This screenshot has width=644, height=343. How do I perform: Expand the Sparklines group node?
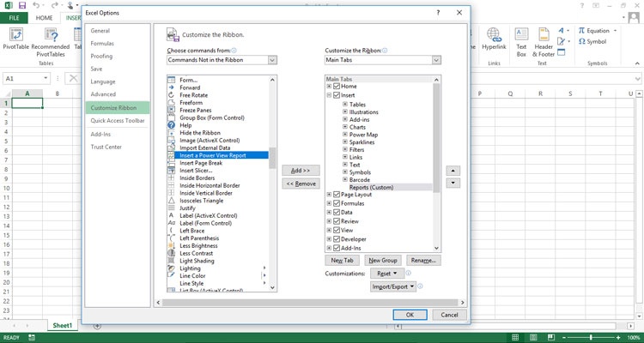pyautogui.click(x=345, y=142)
